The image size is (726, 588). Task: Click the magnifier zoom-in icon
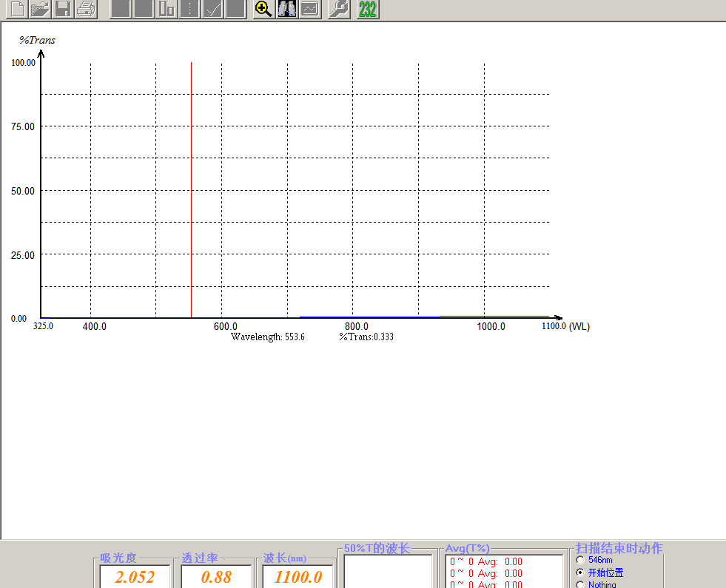pyautogui.click(x=263, y=9)
